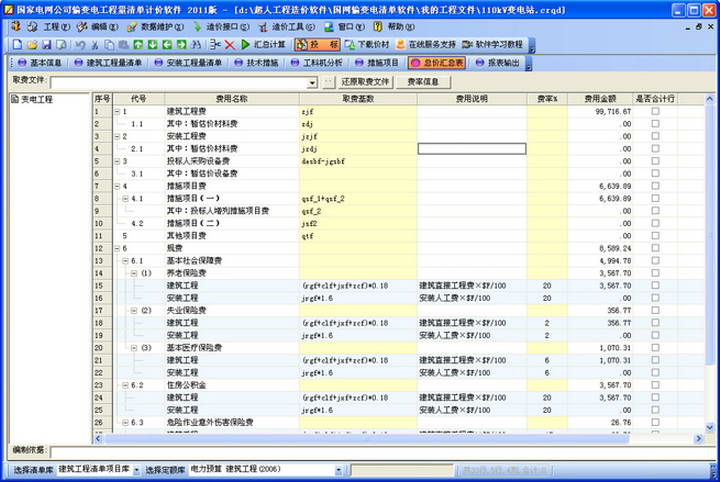The image size is (720, 482).
Task: Collapse node 6.2 住房公积金
Action: coord(125,385)
